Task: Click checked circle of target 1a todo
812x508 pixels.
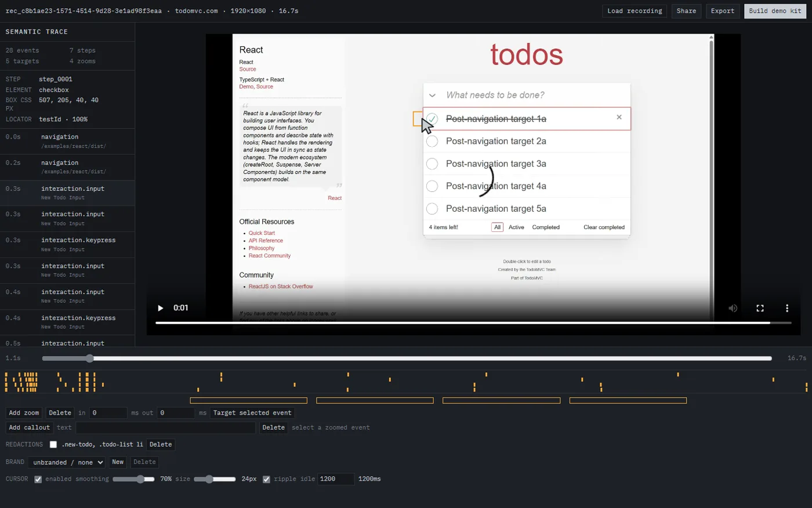Action: click(x=432, y=119)
